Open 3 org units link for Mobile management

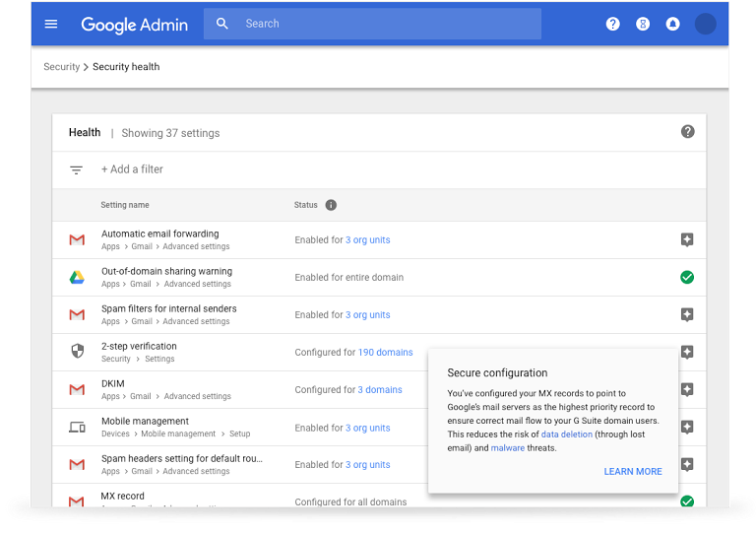coord(368,428)
